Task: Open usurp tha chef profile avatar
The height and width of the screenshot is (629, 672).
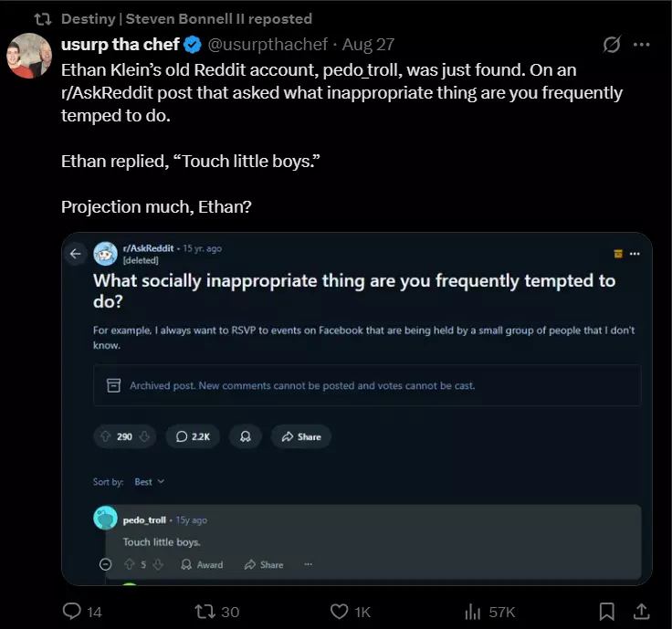Action: pyautogui.click(x=29, y=57)
